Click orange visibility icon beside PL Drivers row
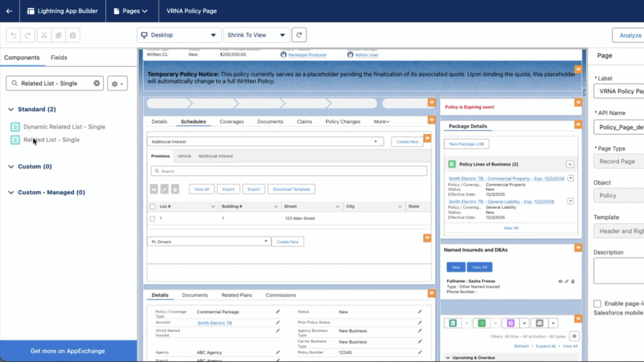 [427, 238]
